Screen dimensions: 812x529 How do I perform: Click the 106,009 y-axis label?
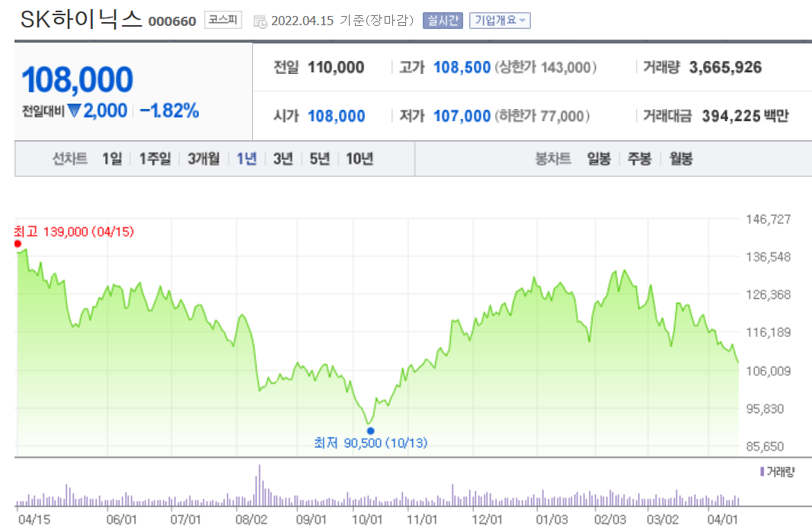(768, 371)
